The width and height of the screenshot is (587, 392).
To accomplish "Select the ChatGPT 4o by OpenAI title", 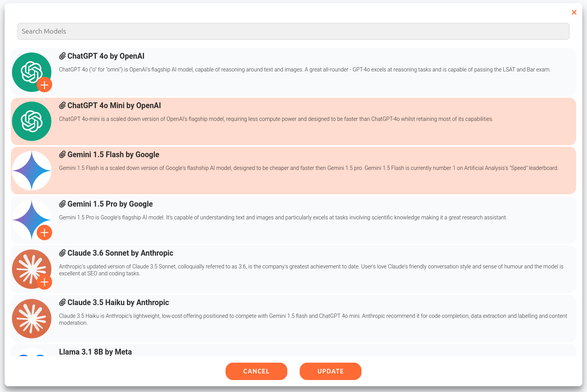I will [x=106, y=56].
